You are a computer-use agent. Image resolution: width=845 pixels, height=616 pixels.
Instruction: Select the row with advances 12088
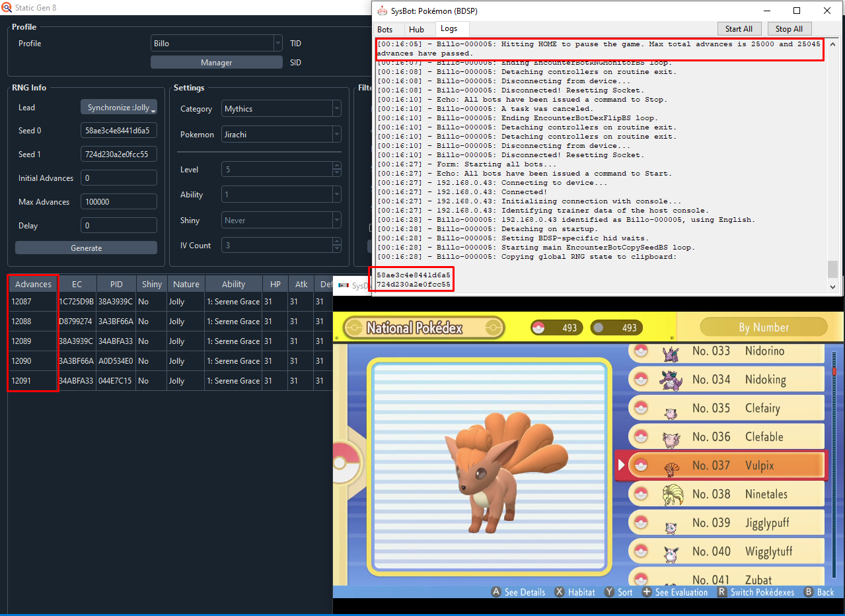click(170, 322)
